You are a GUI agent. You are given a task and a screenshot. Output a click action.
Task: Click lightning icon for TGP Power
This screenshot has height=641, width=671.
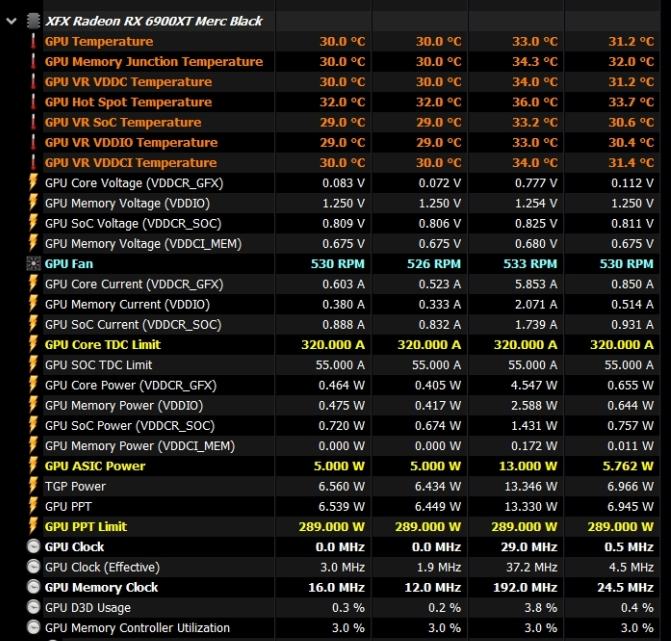[x=33, y=486]
